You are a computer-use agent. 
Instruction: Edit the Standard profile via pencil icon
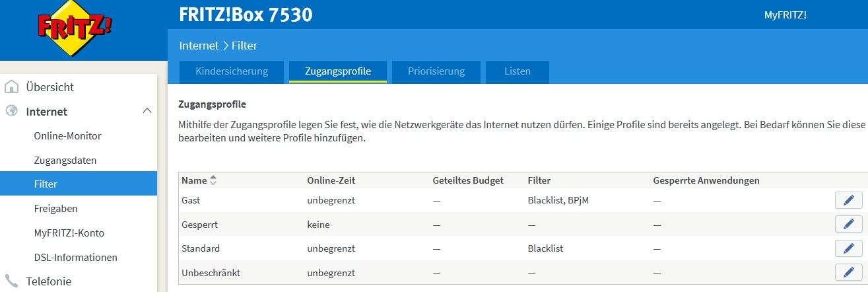849,248
